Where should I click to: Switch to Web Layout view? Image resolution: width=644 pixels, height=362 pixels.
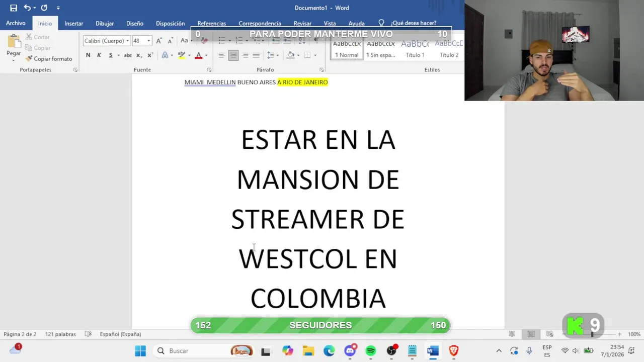pyautogui.click(x=550, y=334)
